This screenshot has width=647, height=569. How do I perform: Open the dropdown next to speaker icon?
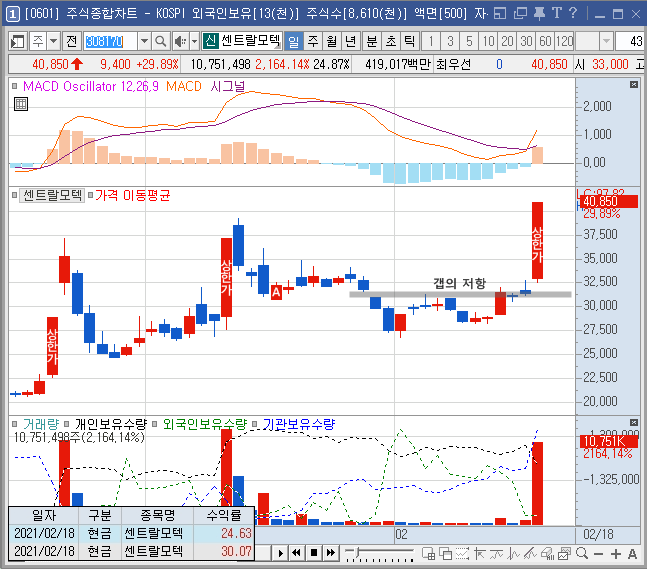[195, 41]
